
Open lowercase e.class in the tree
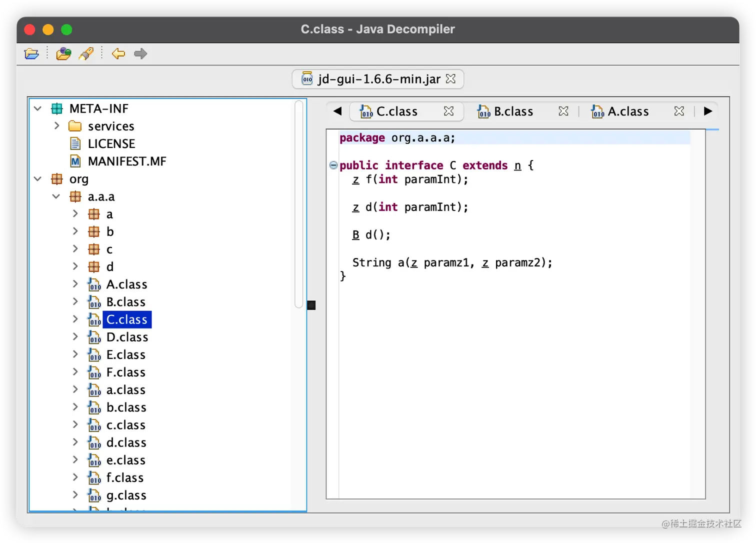click(126, 460)
